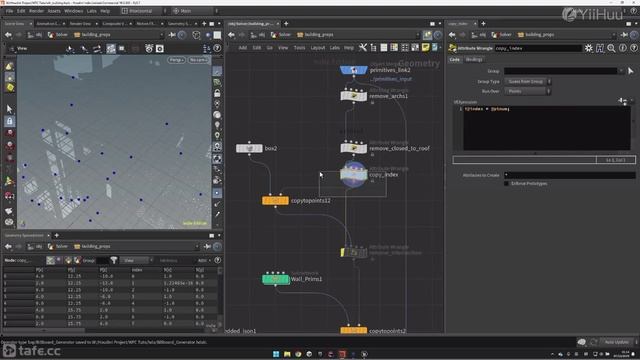Click the tree view icon in network toolbar
This screenshot has width=640, height=360.
point(373,48)
